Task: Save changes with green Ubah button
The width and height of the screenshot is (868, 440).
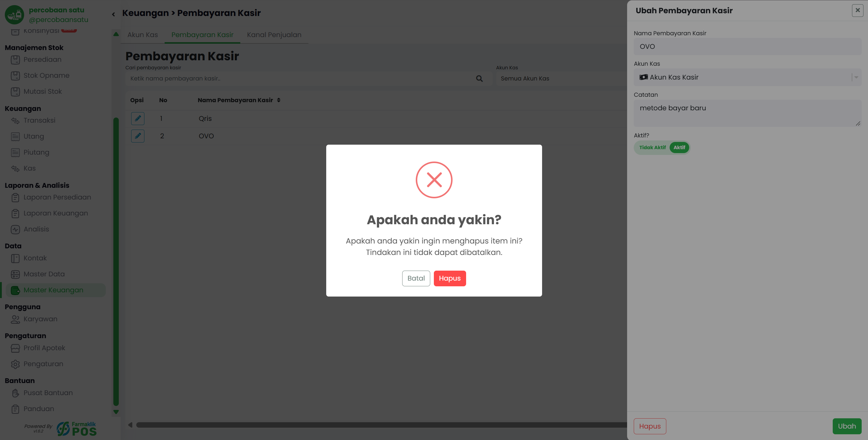Action: point(847,426)
